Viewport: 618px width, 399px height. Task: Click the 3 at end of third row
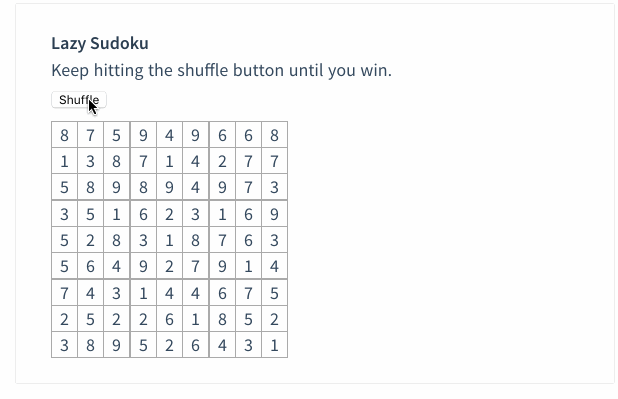(x=274, y=187)
